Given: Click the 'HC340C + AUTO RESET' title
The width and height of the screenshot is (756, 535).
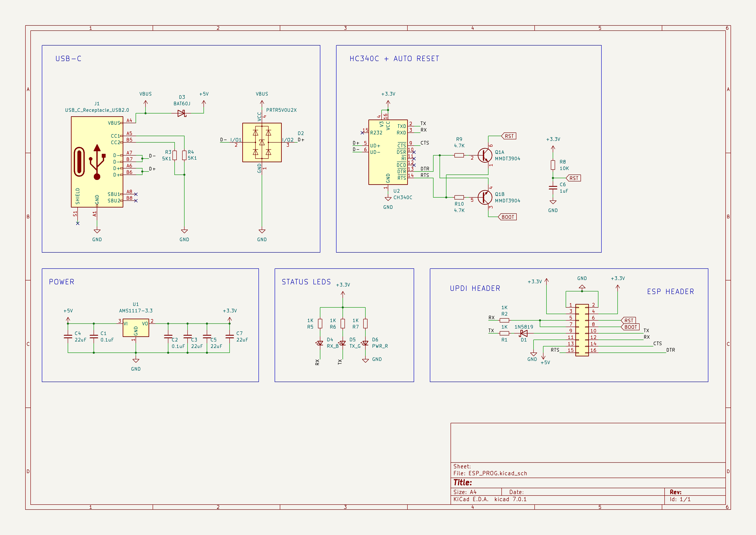Looking at the screenshot, I should (394, 59).
